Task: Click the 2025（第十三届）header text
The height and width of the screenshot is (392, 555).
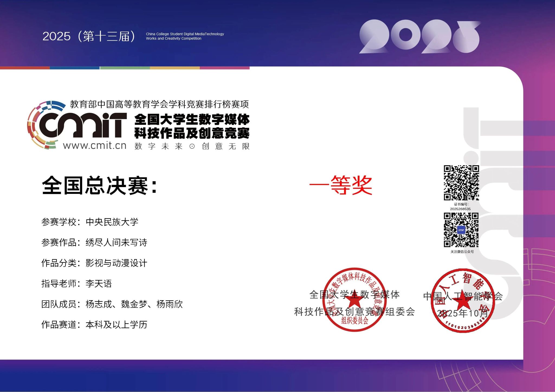Action: coord(89,35)
